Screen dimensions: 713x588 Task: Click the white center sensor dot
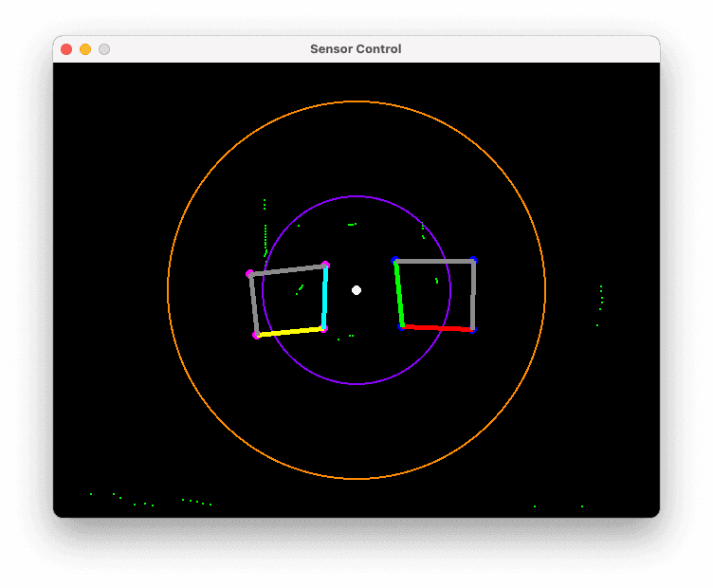[x=356, y=290]
